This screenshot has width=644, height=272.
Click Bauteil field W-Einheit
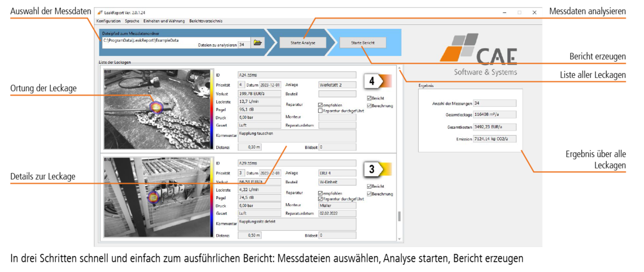(337, 181)
